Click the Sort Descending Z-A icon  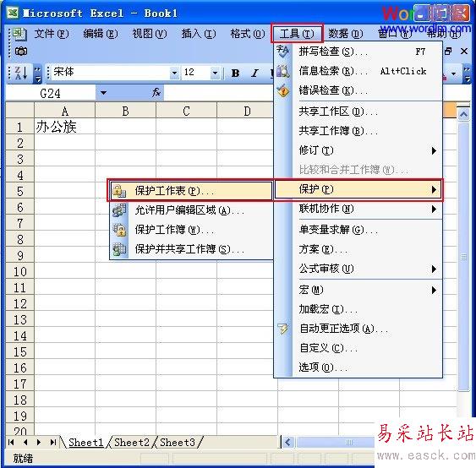tap(21, 73)
